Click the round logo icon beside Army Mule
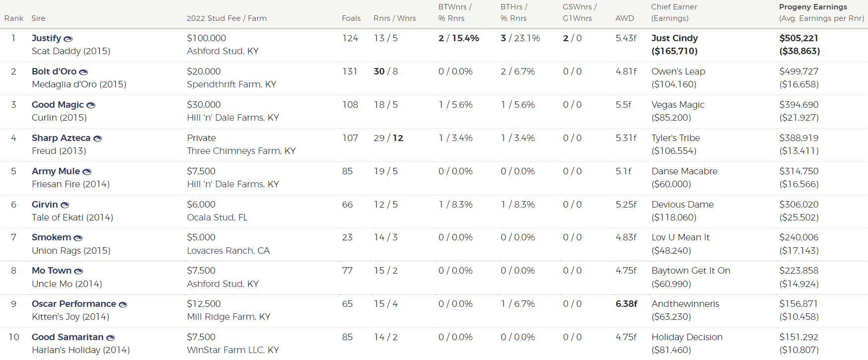 (x=87, y=172)
